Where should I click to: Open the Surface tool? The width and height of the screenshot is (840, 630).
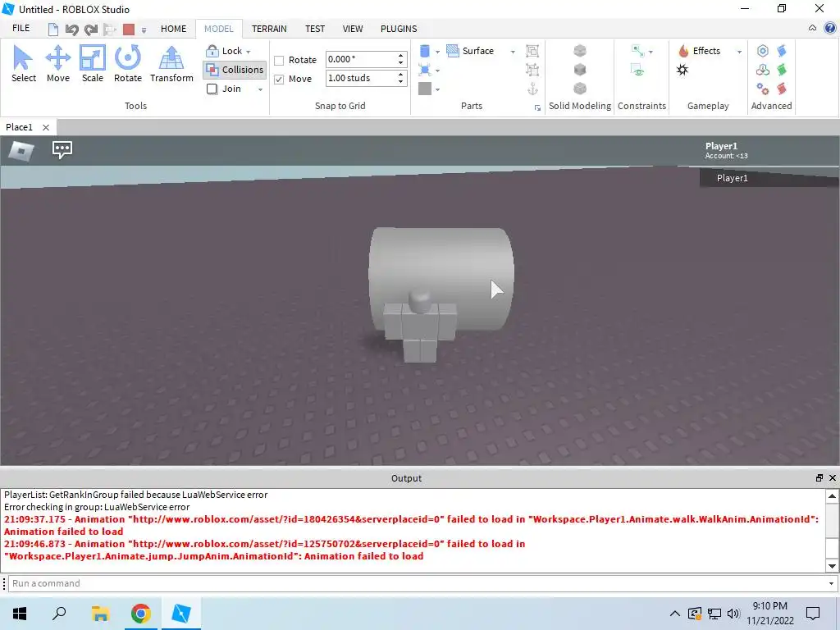470,51
